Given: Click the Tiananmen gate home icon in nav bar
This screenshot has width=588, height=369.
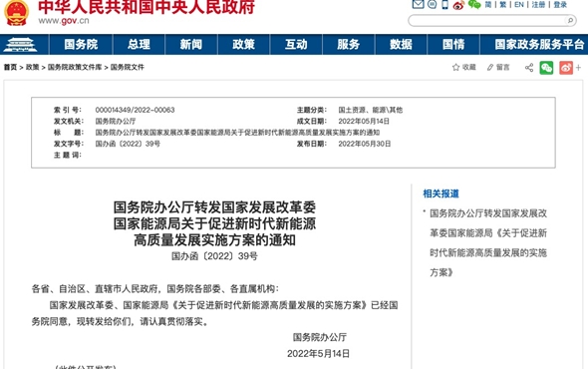Looking at the screenshot, I should click(20, 45).
